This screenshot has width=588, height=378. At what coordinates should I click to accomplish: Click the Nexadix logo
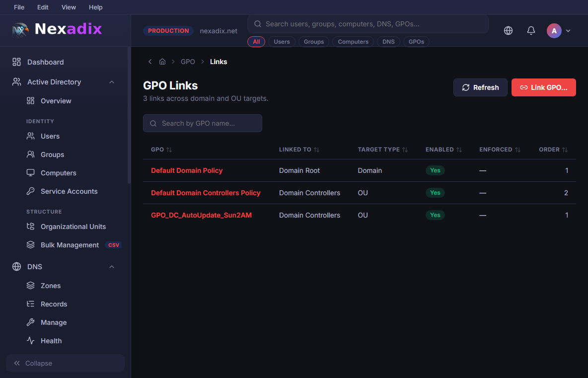(x=57, y=29)
